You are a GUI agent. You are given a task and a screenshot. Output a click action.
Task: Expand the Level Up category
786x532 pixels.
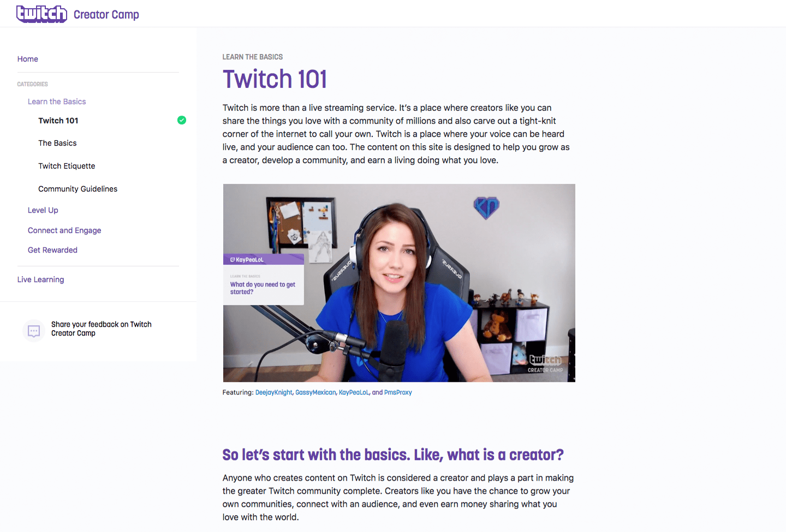pos(43,210)
